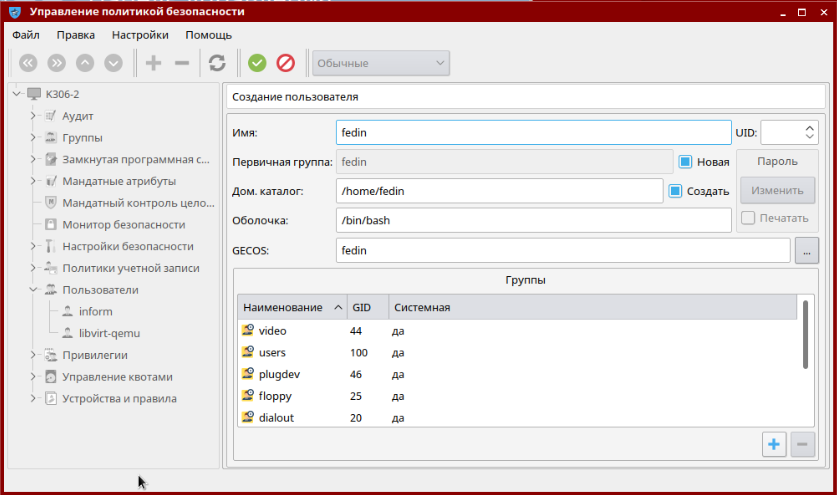Screen dimensions: 837x495
Task: Expand the Замкнутая программная среда node
Action: [x=33, y=159]
